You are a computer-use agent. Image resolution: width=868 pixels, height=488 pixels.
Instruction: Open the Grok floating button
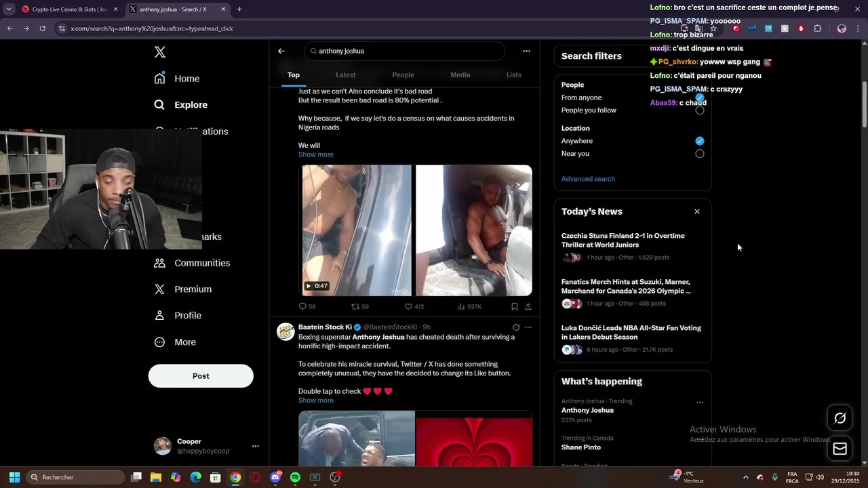click(840, 418)
